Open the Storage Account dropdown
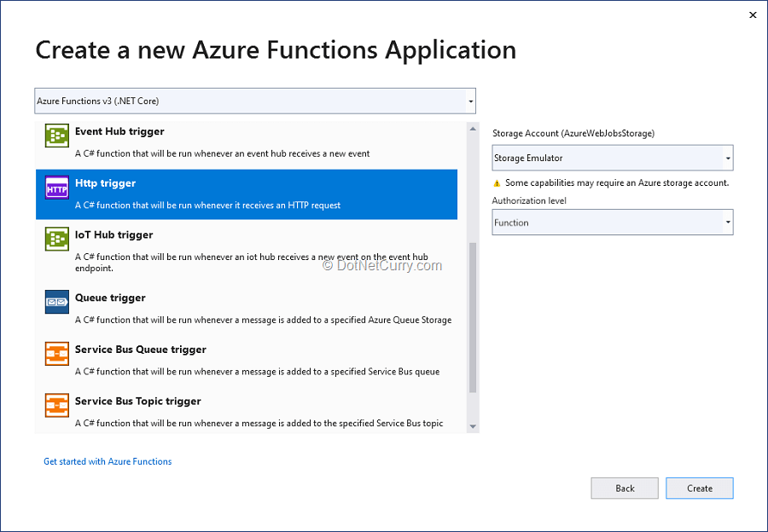 (x=612, y=158)
